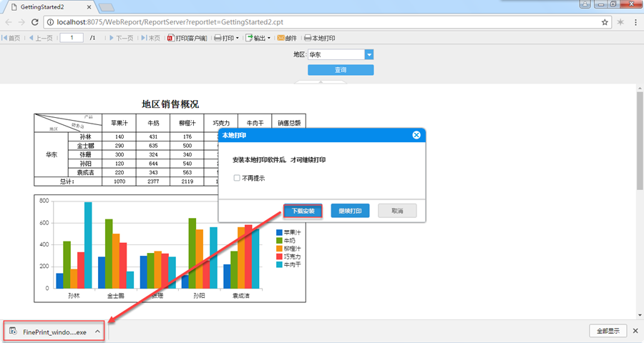The width and height of the screenshot is (644, 343).
Task: Click the tall cyan 孙林 bar in chart
Action: 88,245
